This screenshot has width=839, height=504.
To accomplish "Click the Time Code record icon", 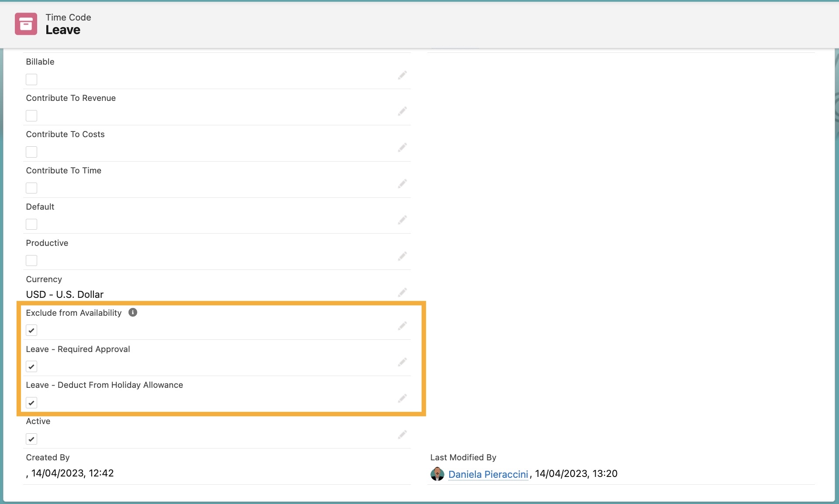I will coord(26,24).
